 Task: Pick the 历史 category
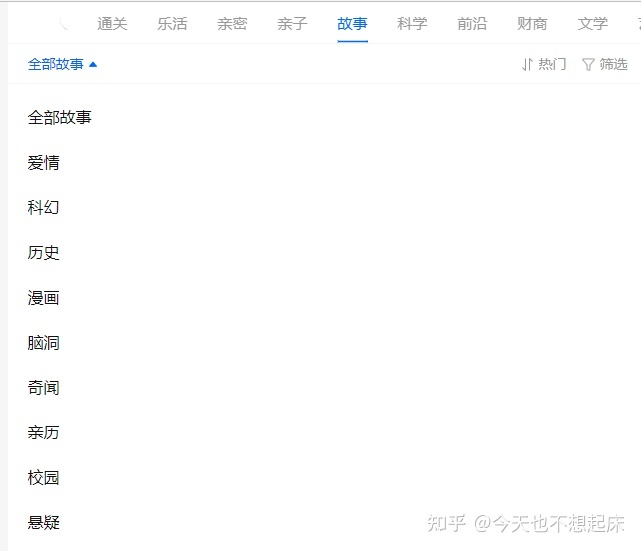[43, 253]
